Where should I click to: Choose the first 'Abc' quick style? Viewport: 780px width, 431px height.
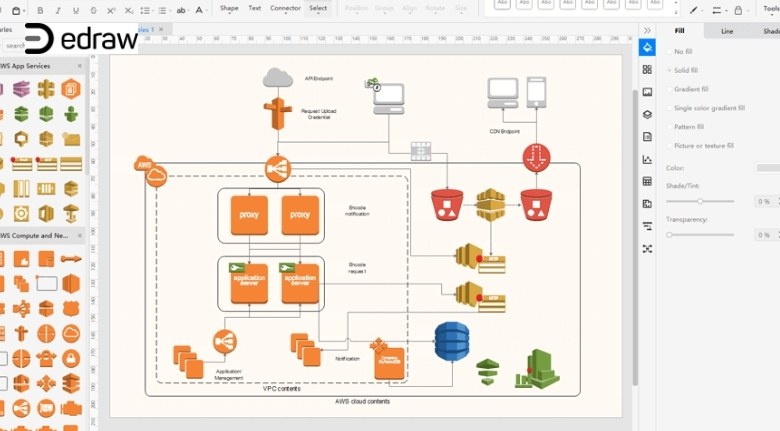click(502, 4)
